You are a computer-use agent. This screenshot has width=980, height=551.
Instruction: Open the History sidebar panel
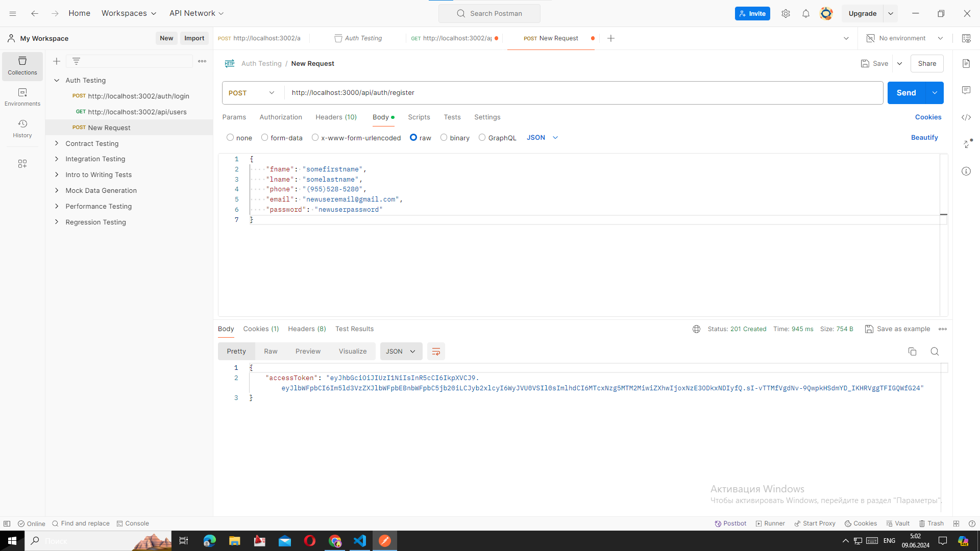coord(22,129)
